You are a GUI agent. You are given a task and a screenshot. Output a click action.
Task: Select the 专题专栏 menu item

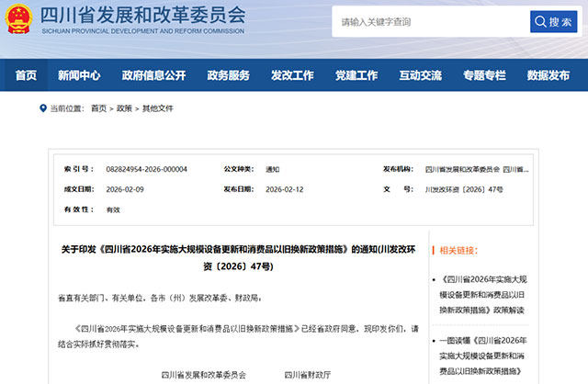coord(484,75)
